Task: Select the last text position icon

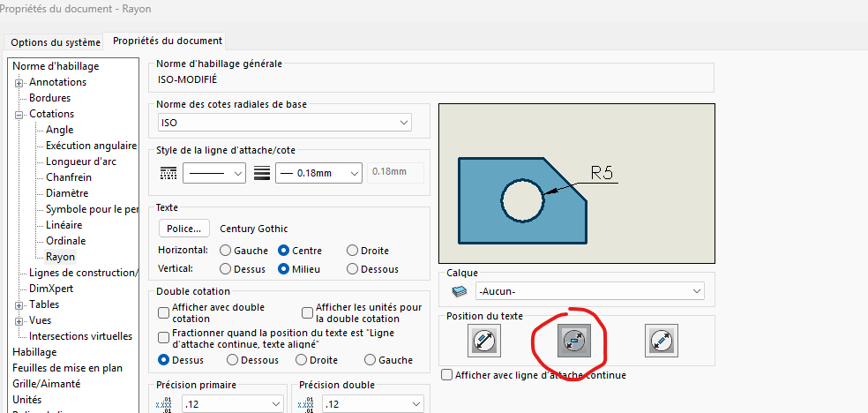Action: (x=662, y=340)
